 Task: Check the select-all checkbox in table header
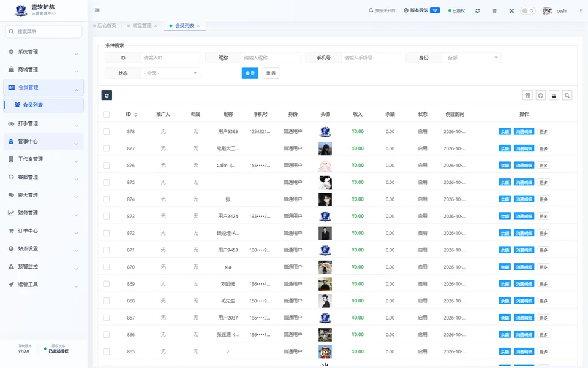107,115
